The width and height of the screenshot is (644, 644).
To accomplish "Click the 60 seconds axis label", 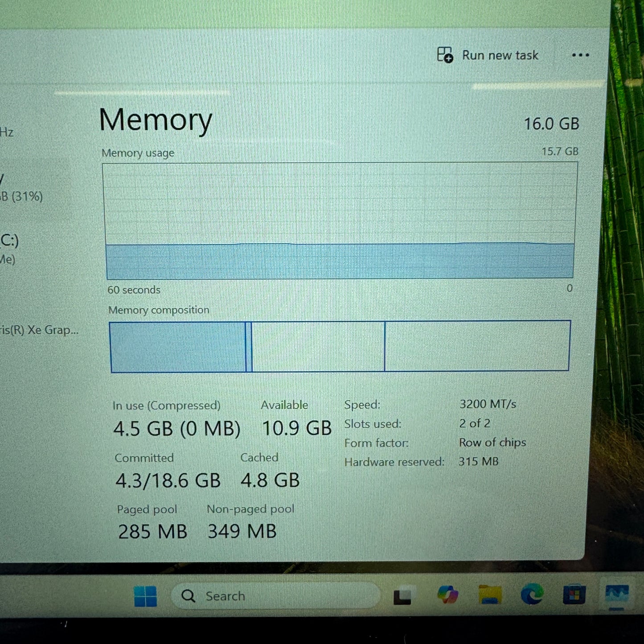I will (x=134, y=290).
